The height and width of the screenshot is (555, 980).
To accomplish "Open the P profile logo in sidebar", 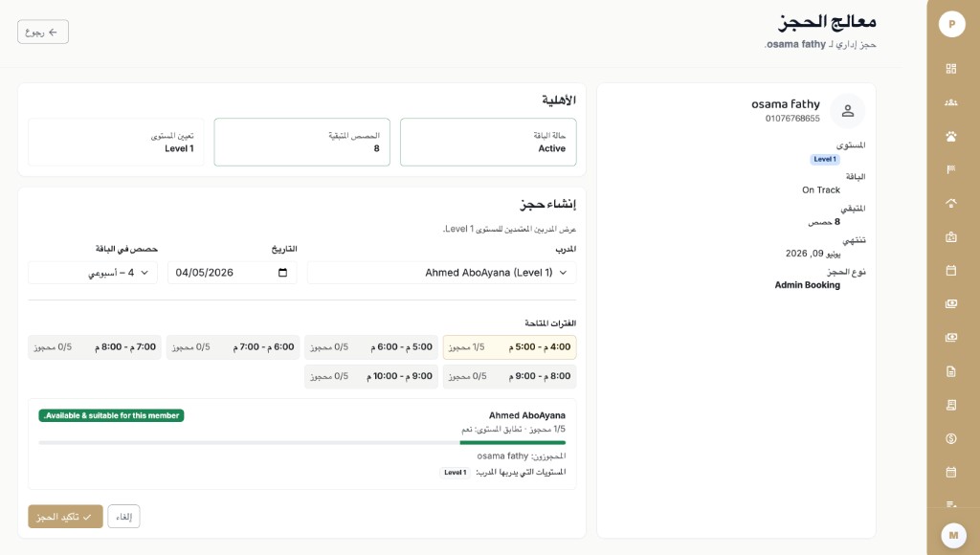I will click(952, 24).
